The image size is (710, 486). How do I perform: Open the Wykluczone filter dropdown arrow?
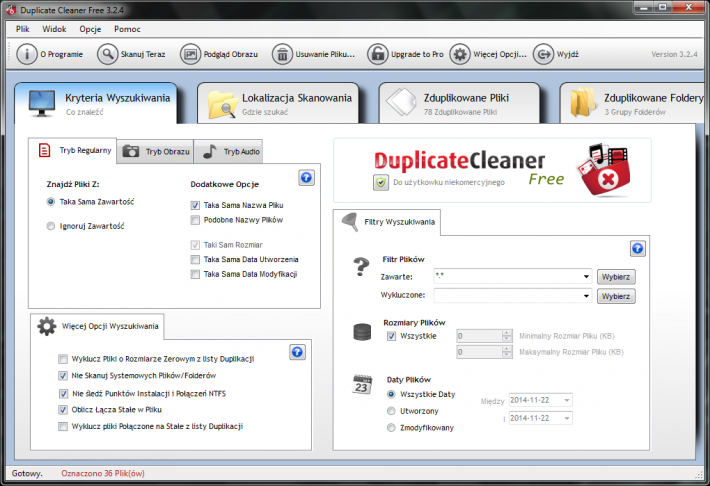pos(586,296)
